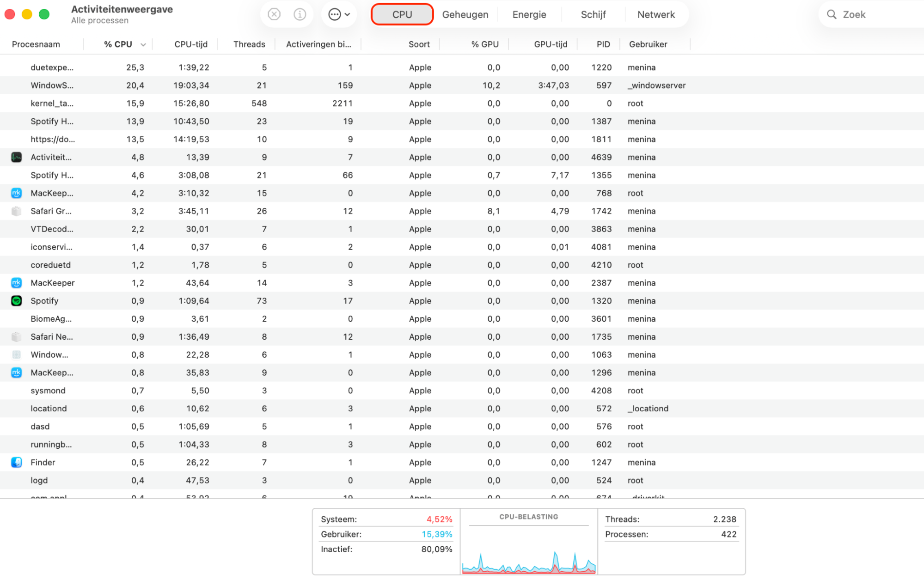Switch to the Energie tab
Image resolution: width=924 pixels, height=580 pixels.
pos(528,14)
